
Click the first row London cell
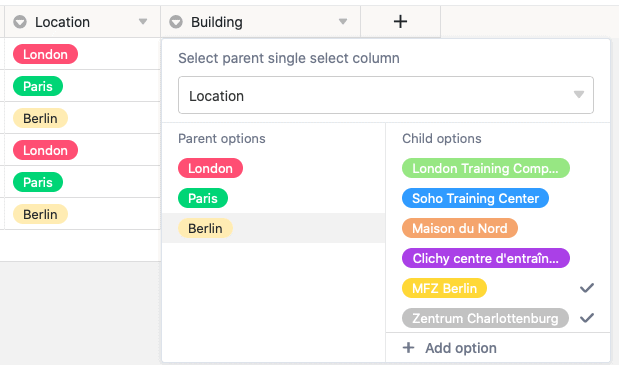point(83,54)
